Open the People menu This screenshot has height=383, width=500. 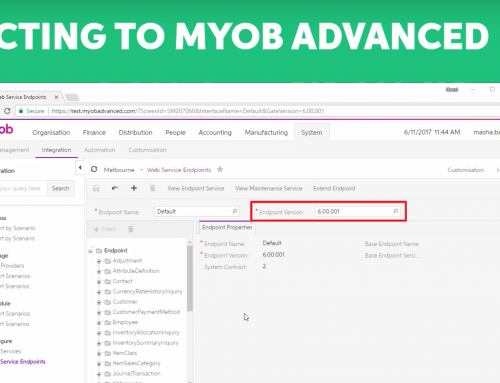coord(175,133)
